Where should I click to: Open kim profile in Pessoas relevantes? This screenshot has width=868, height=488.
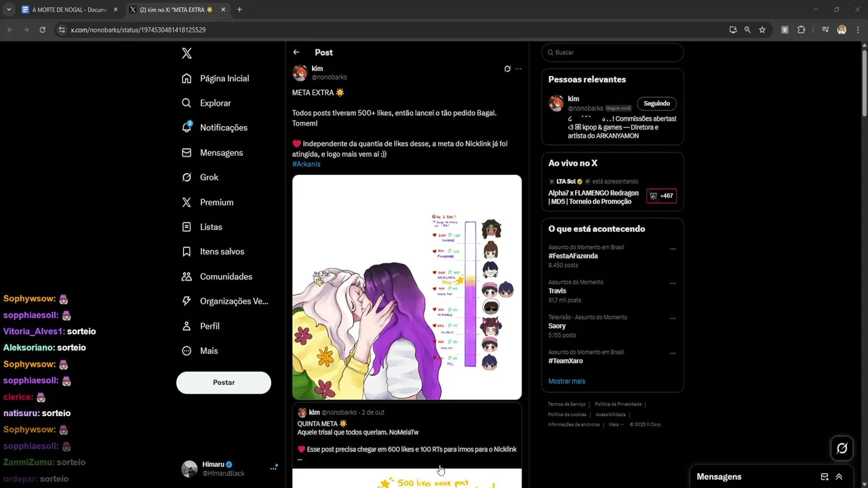click(574, 99)
